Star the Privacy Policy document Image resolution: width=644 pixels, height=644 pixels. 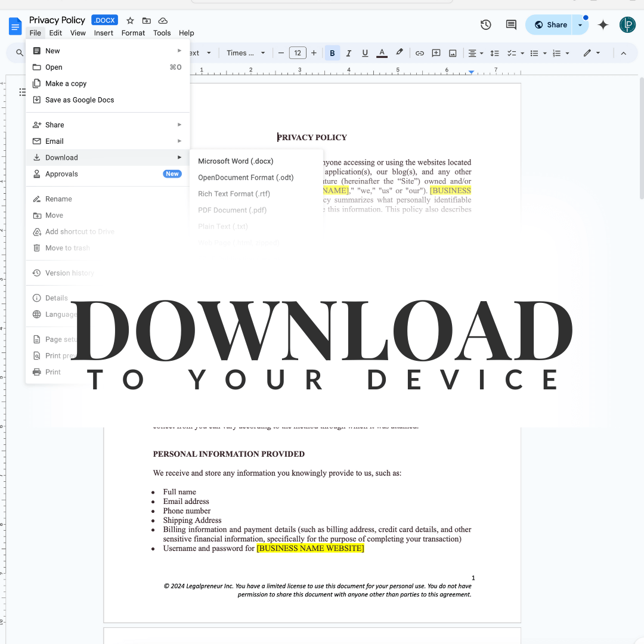[x=130, y=20]
